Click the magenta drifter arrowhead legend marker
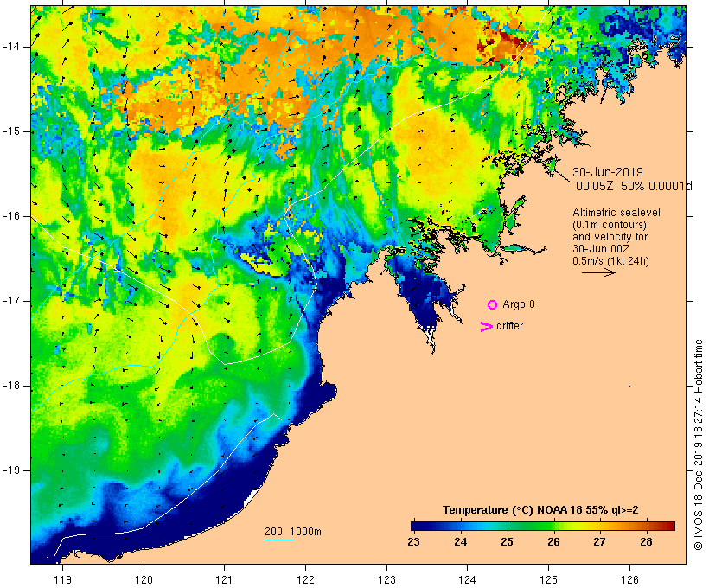709x588 pixels. (487, 327)
